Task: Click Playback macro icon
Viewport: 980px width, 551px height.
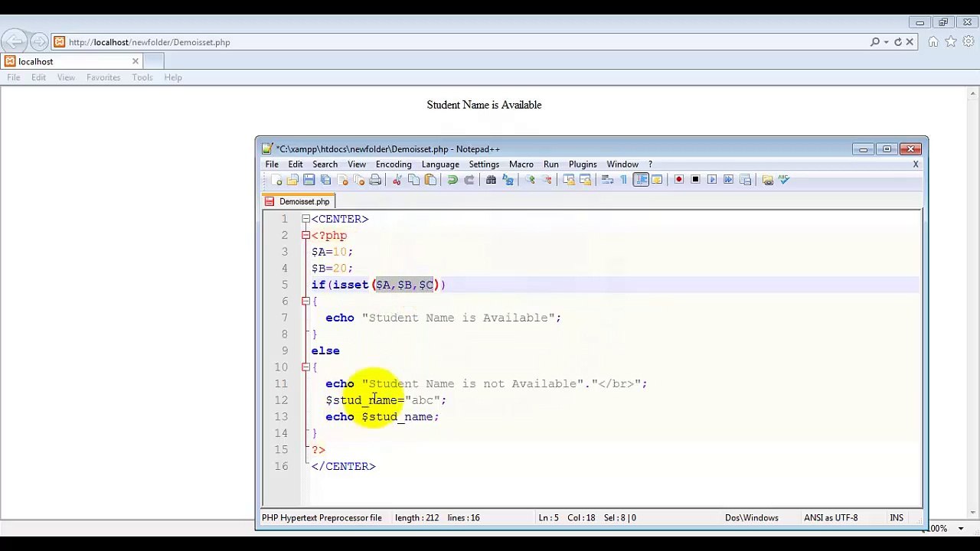Action: pyautogui.click(x=712, y=180)
